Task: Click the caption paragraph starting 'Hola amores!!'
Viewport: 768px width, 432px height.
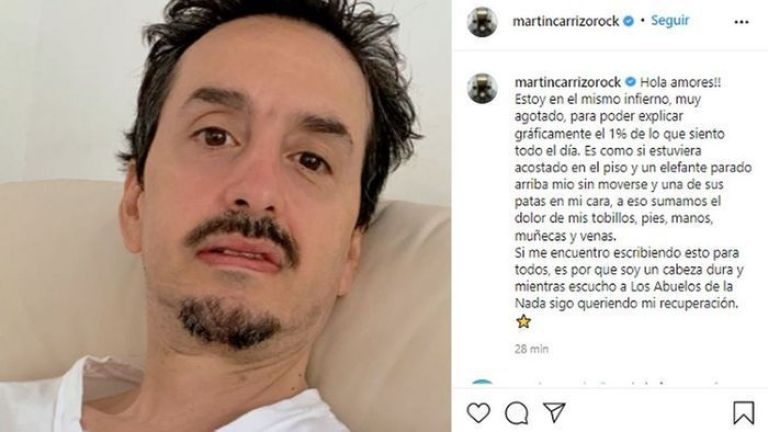Action: click(x=633, y=159)
